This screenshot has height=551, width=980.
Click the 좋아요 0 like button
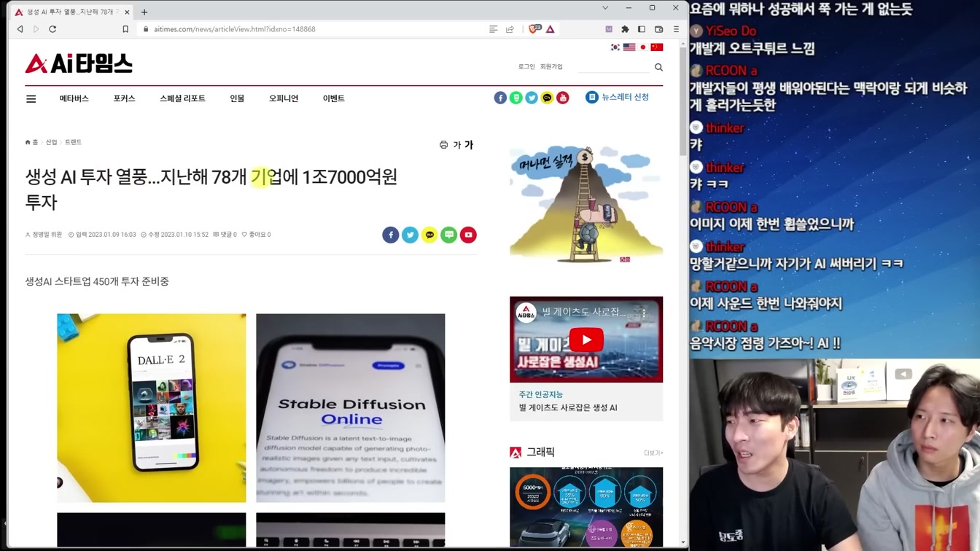click(256, 235)
